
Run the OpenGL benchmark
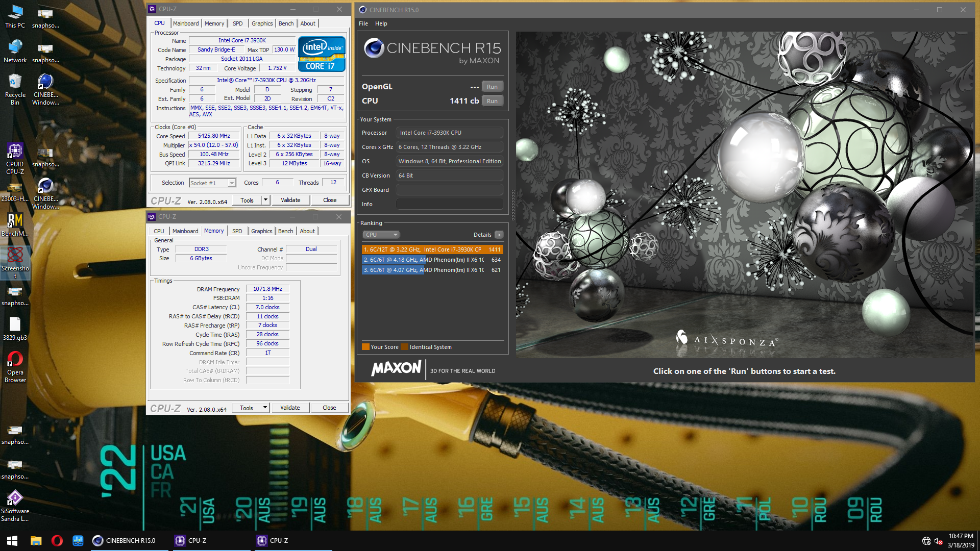(492, 87)
